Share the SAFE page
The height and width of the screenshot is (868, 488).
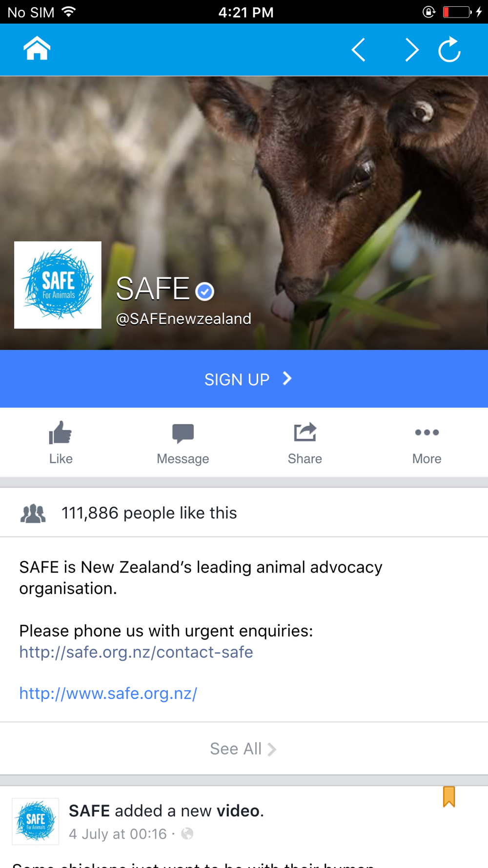click(305, 443)
